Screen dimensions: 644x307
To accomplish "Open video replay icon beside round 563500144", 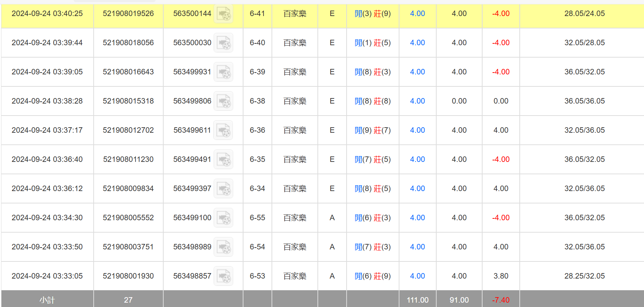I will tap(223, 14).
